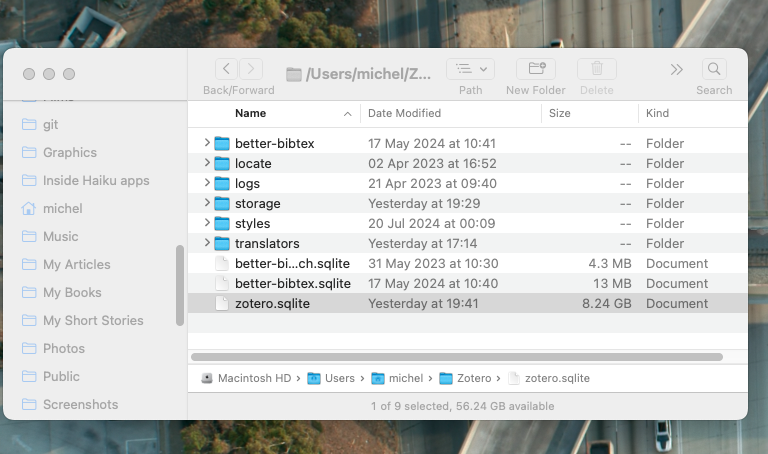Go back with the Back arrow
768x454 pixels.
tap(226, 69)
